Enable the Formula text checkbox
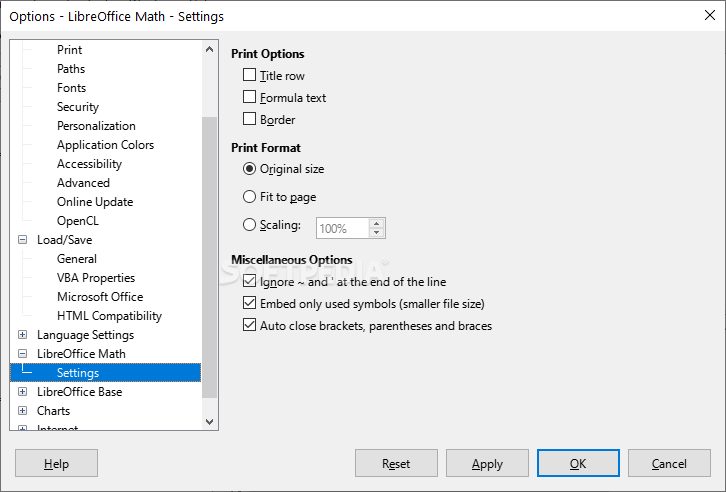This screenshot has width=726, height=492. [249, 97]
